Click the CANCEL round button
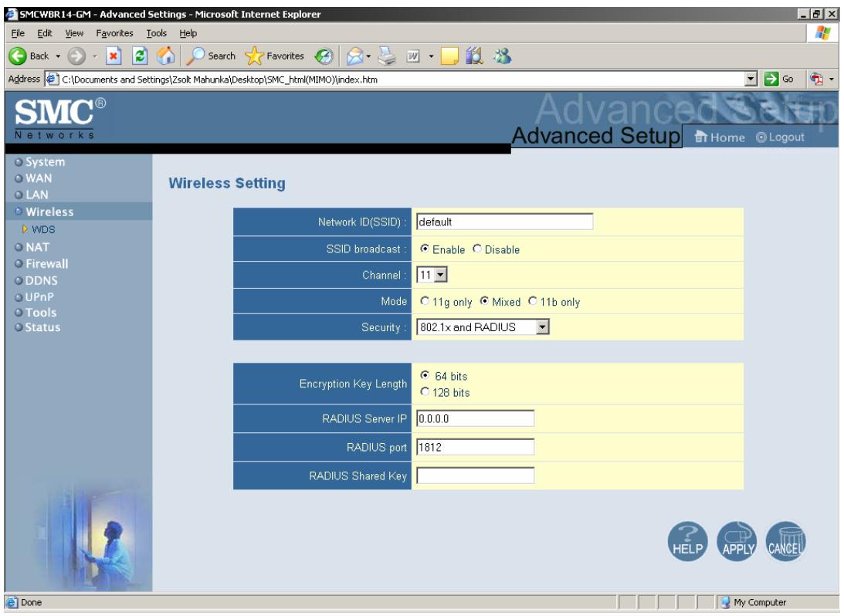 (x=785, y=542)
